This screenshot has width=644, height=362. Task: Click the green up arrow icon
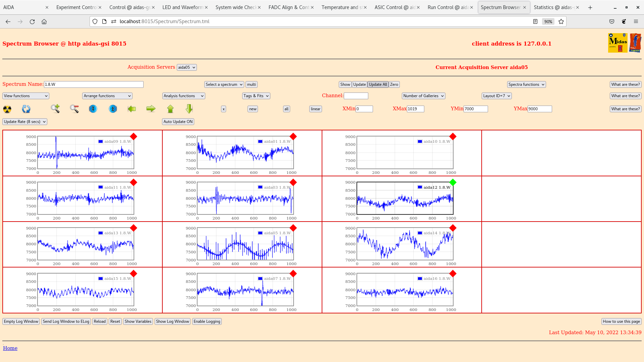[170, 109]
